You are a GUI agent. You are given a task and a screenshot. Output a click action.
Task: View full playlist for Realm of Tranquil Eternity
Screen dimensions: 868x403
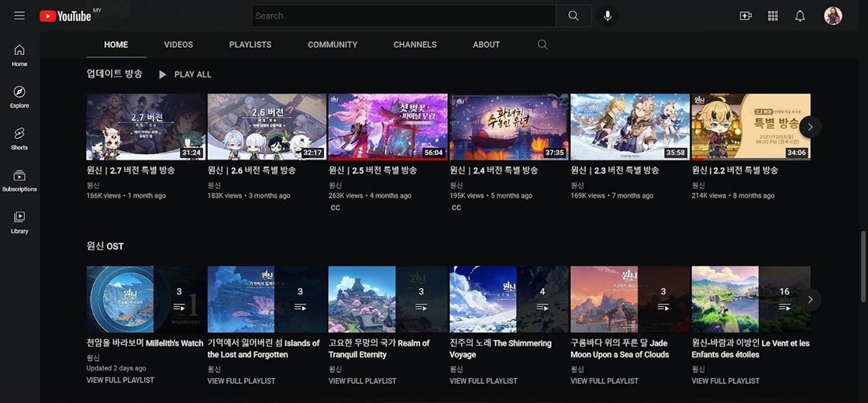click(x=362, y=381)
